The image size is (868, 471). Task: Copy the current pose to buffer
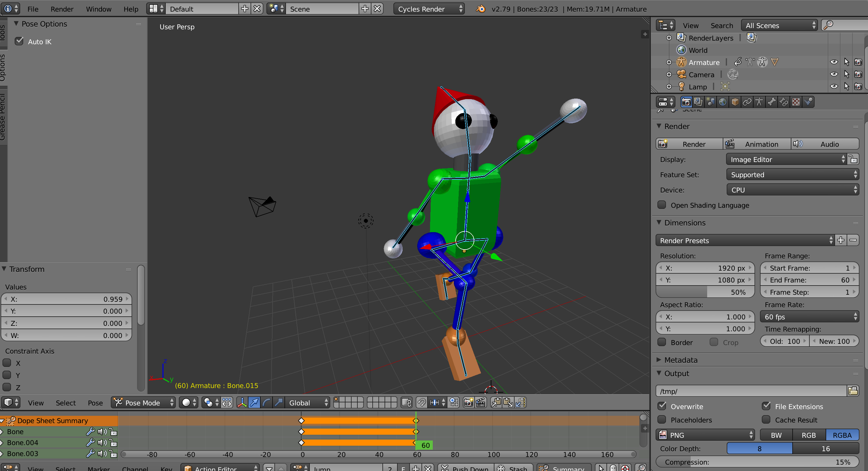(x=496, y=403)
